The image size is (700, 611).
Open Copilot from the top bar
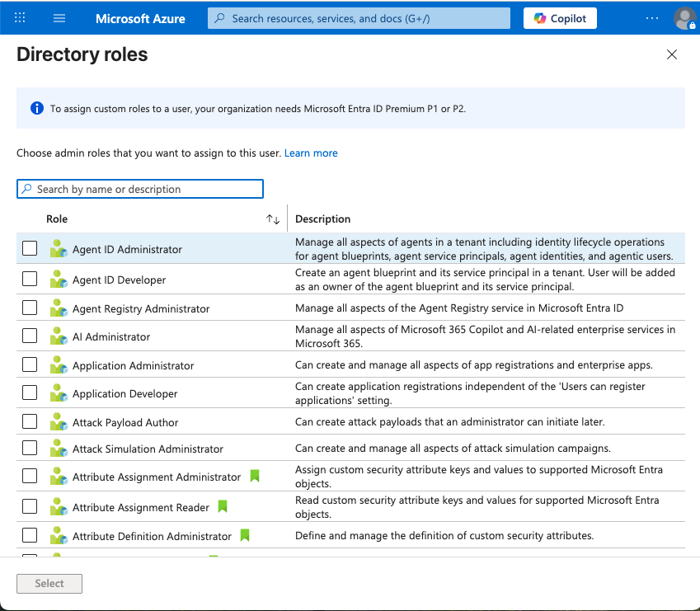560,18
